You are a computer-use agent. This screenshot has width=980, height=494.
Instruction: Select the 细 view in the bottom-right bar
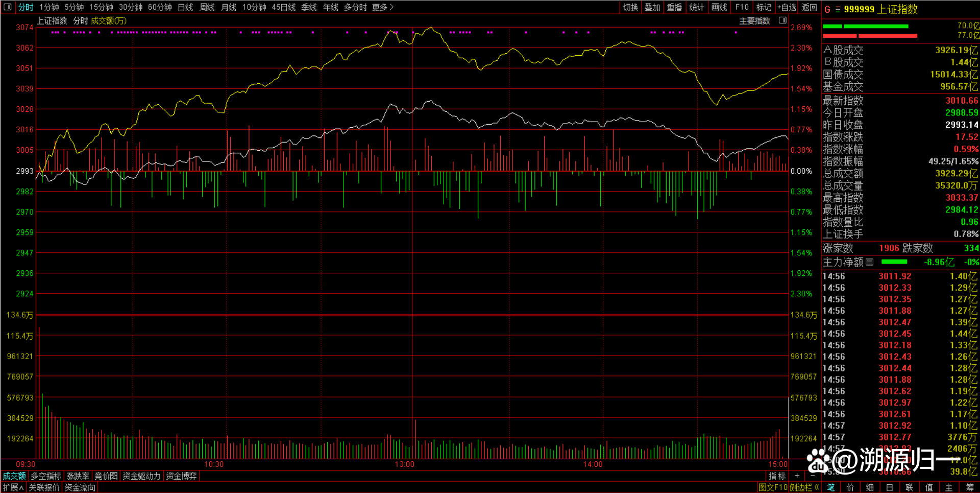[870, 487]
